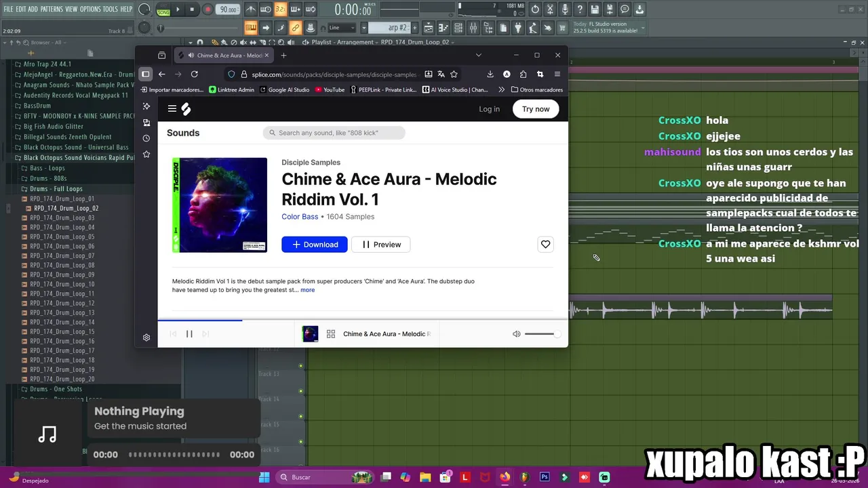
Task: Open FL Studio PATTERNS menu
Action: pyautogui.click(x=52, y=9)
